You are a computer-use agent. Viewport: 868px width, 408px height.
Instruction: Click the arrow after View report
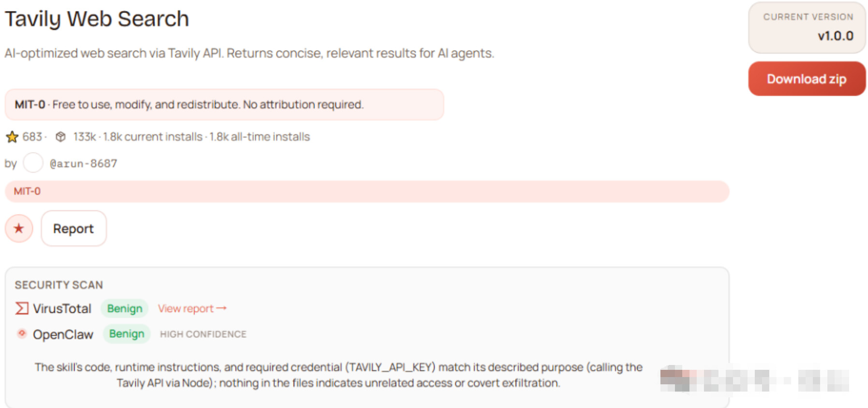(222, 308)
